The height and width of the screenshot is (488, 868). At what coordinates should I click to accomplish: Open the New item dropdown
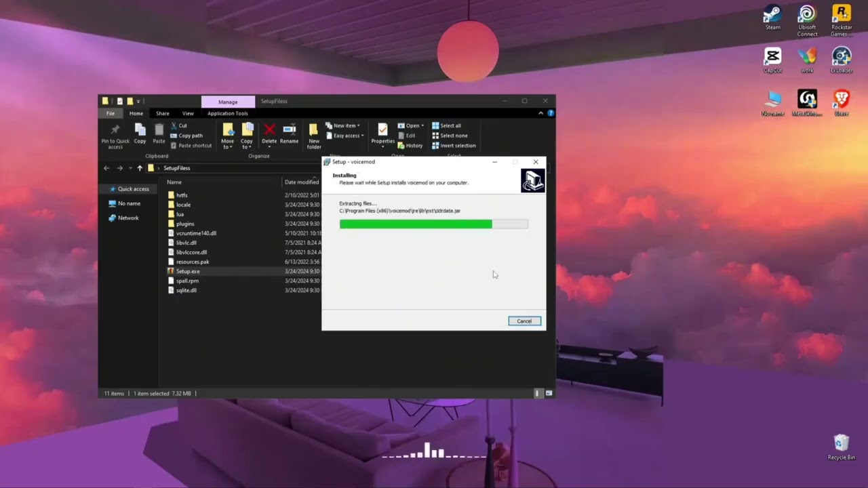click(x=342, y=125)
